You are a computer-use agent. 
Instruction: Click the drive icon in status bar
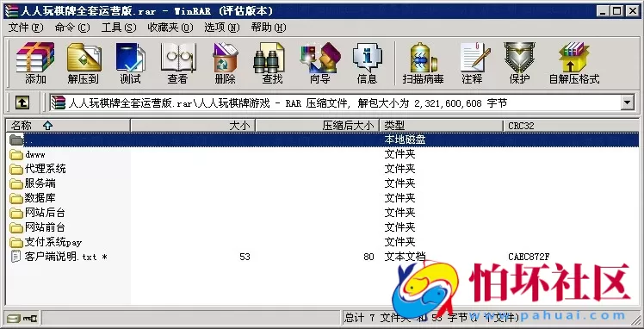pyautogui.click(x=14, y=318)
